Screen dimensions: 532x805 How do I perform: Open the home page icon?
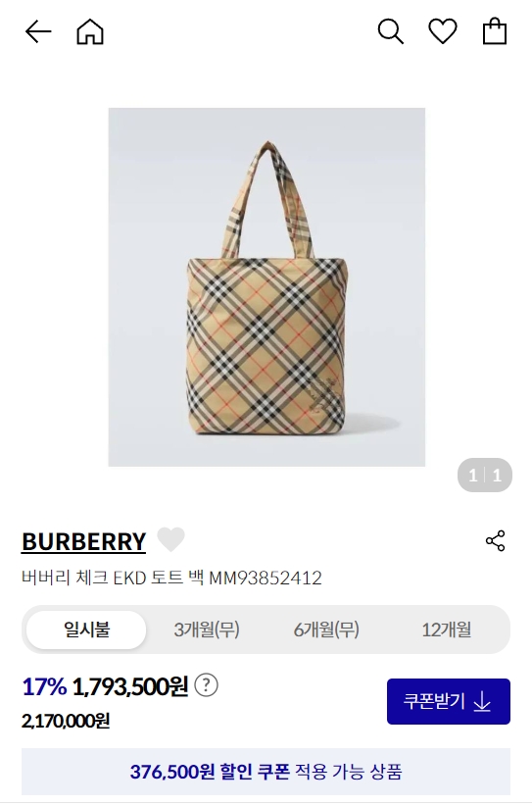(x=90, y=31)
